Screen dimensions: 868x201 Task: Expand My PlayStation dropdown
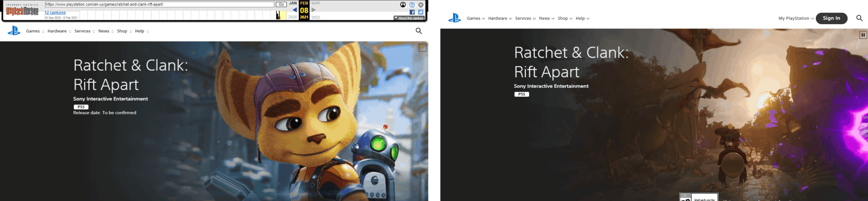click(x=796, y=18)
